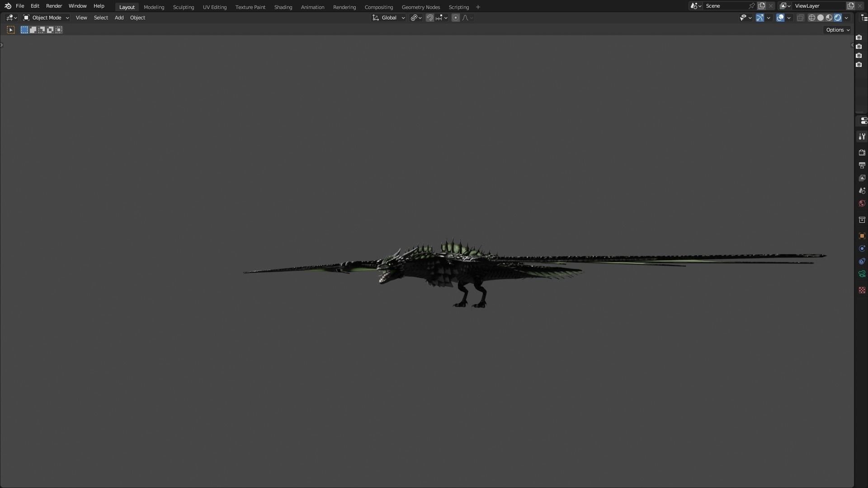Switch to the Geometry Nodes workspace tab

[420, 7]
